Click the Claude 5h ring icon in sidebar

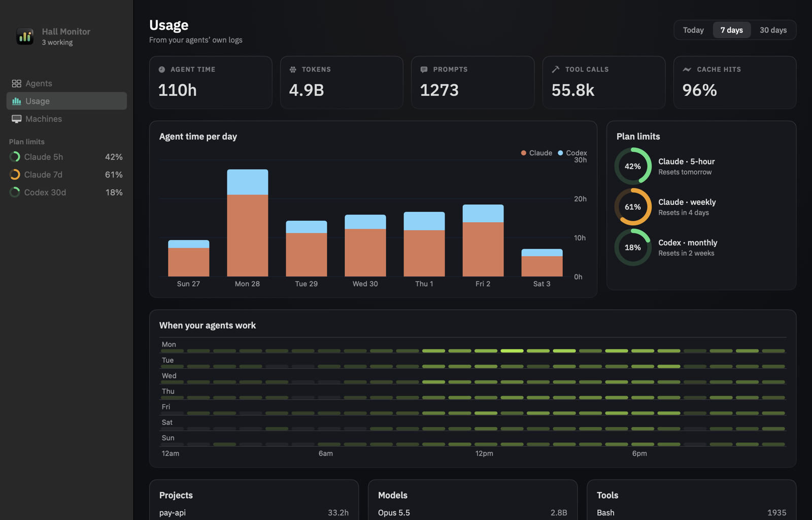click(15, 157)
